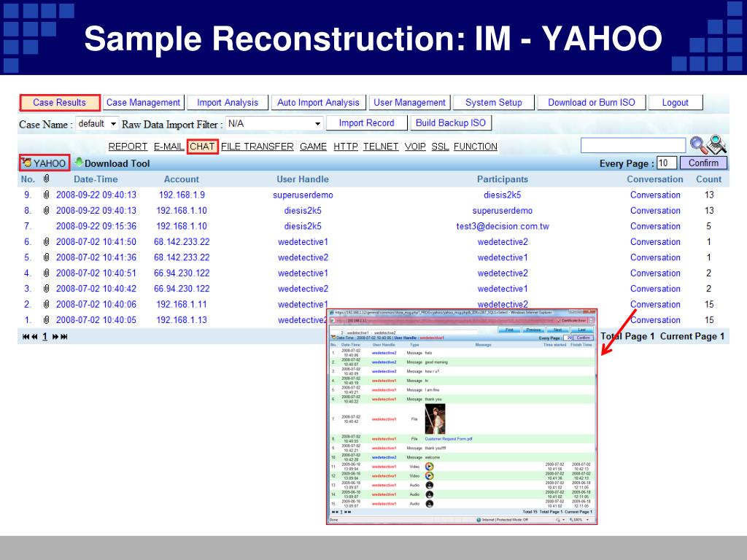Viewport: 747px width, 560px height.
Task: Click the attachment paperclip column header icon
Action: (46, 179)
